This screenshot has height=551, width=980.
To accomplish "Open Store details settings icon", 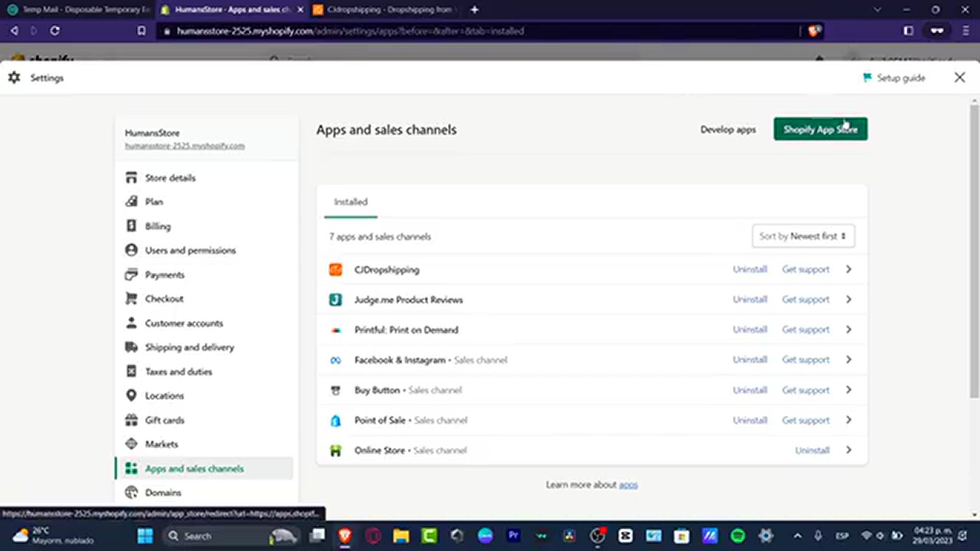I will coord(131,178).
